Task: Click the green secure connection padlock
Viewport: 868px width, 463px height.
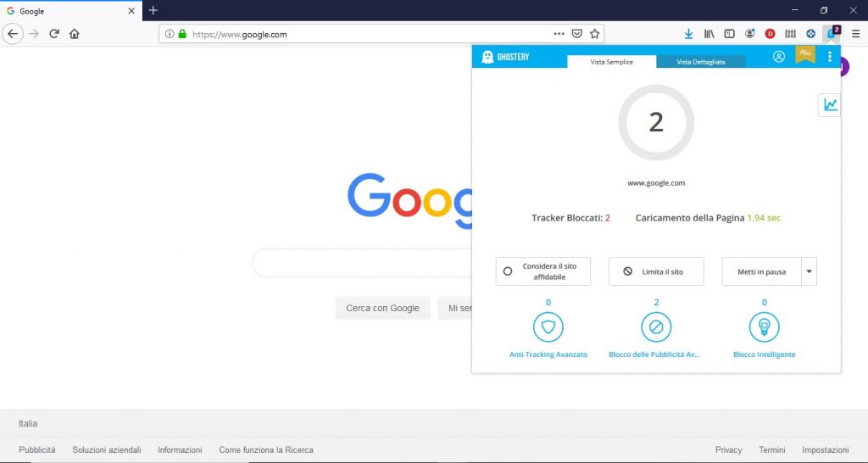Action: [182, 34]
